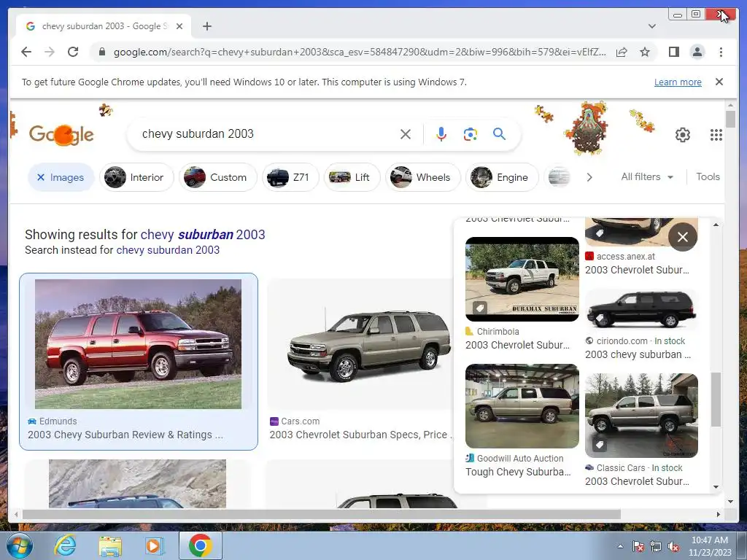Open the taskbar clock and date
747x560 pixels.
tap(710, 546)
